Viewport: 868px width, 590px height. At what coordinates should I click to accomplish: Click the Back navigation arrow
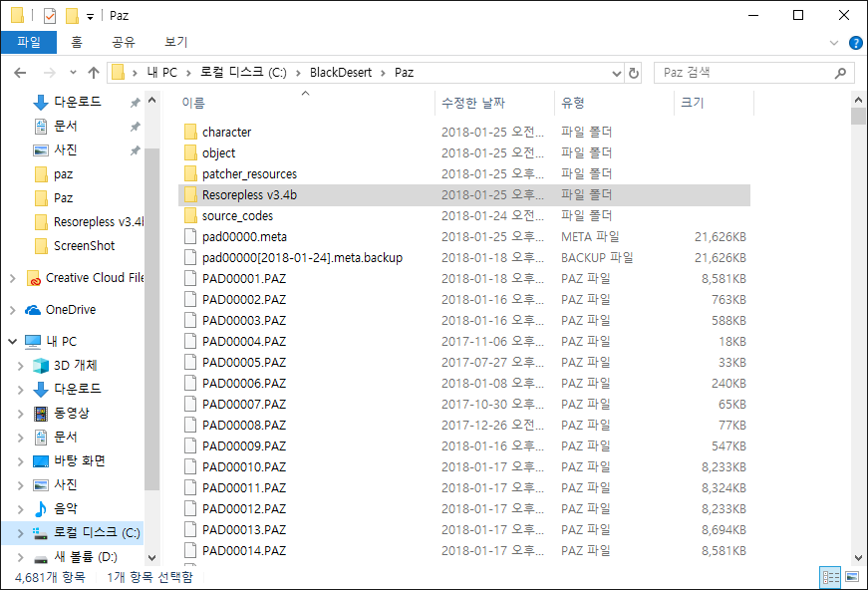[x=20, y=73]
